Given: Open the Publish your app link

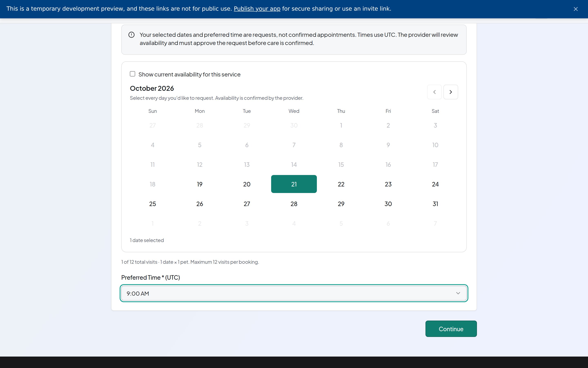Looking at the screenshot, I should (257, 9).
